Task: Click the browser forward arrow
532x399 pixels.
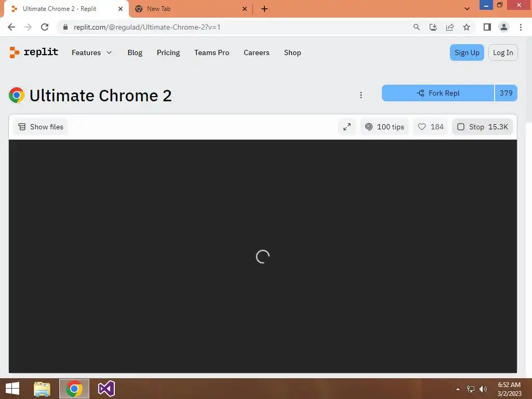Action: pos(28,27)
